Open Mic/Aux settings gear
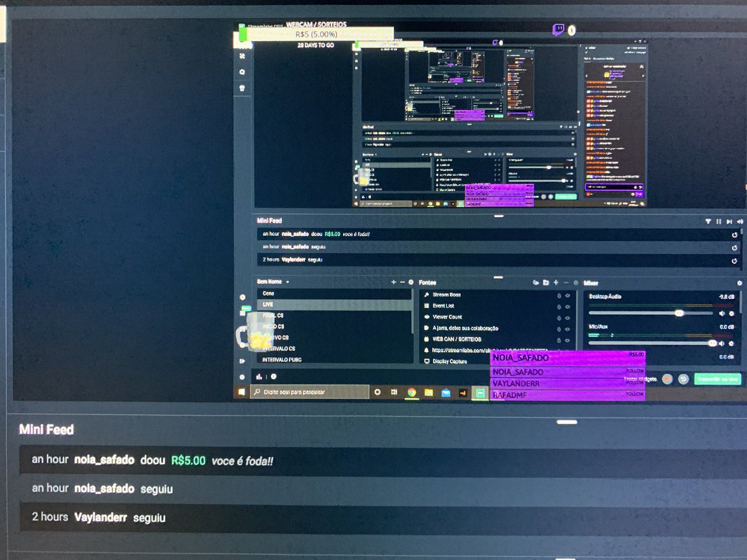The width and height of the screenshot is (747, 560). tap(731, 343)
